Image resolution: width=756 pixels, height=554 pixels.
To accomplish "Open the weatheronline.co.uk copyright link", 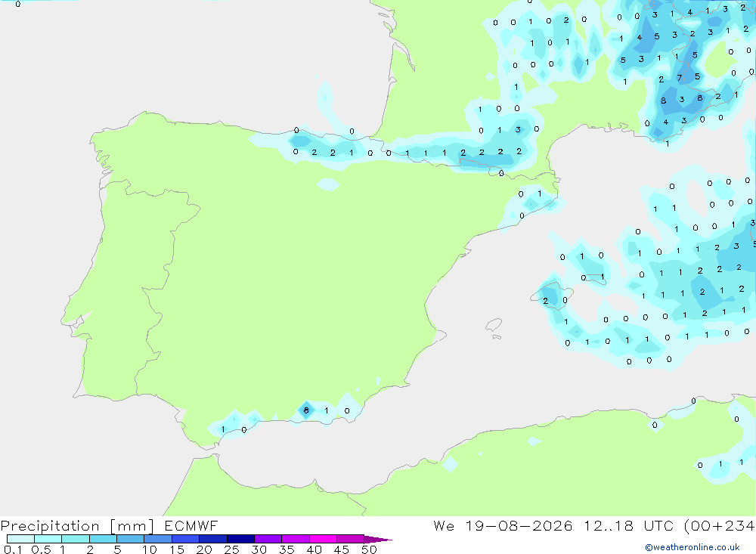I will 692,547.
